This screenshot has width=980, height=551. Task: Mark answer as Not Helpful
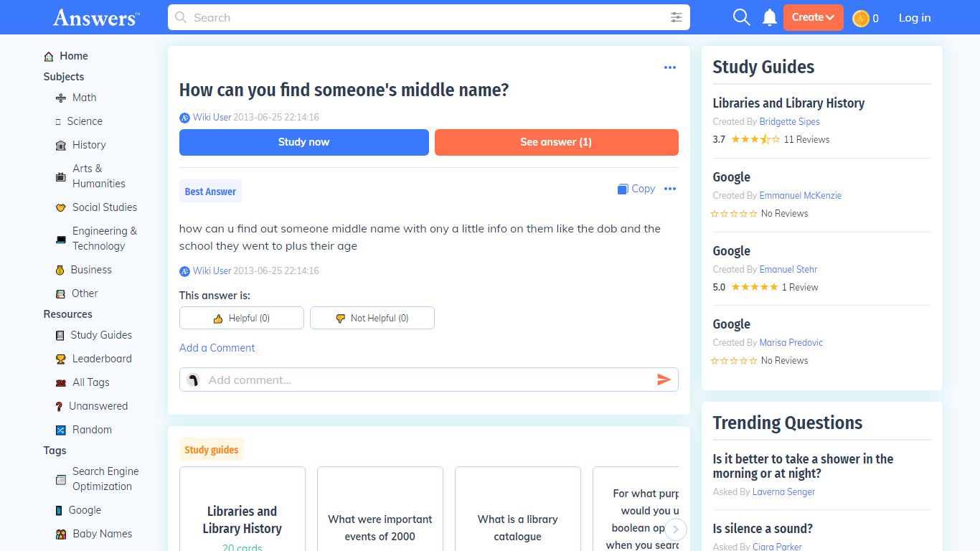point(372,318)
